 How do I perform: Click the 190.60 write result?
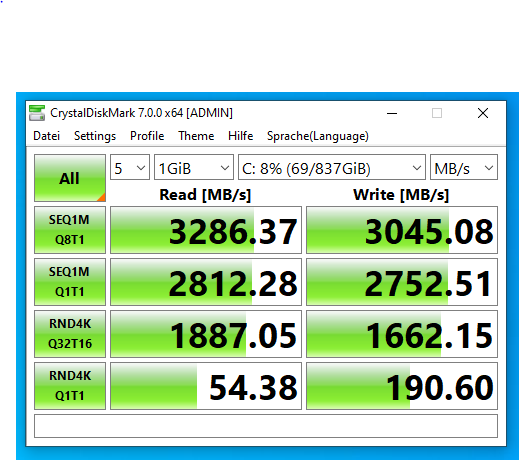[x=402, y=386]
